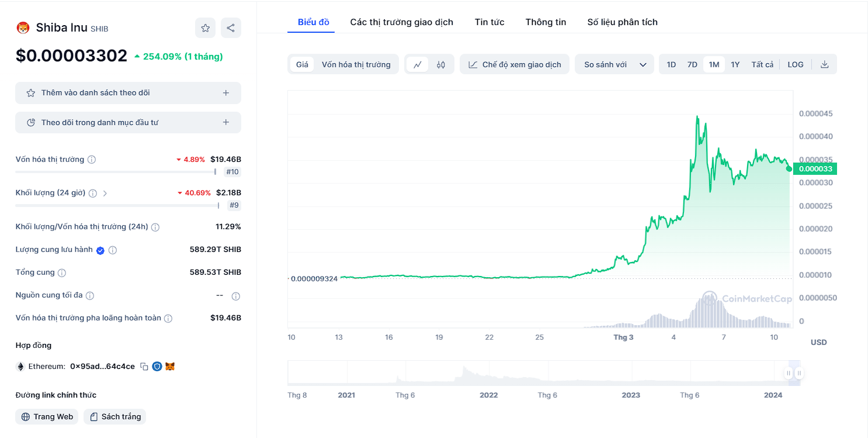Image resolution: width=868 pixels, height=438 pixels.
Task: Click the circulating supply value '589.29T SHIB'
Action: [x=216, y=250]
